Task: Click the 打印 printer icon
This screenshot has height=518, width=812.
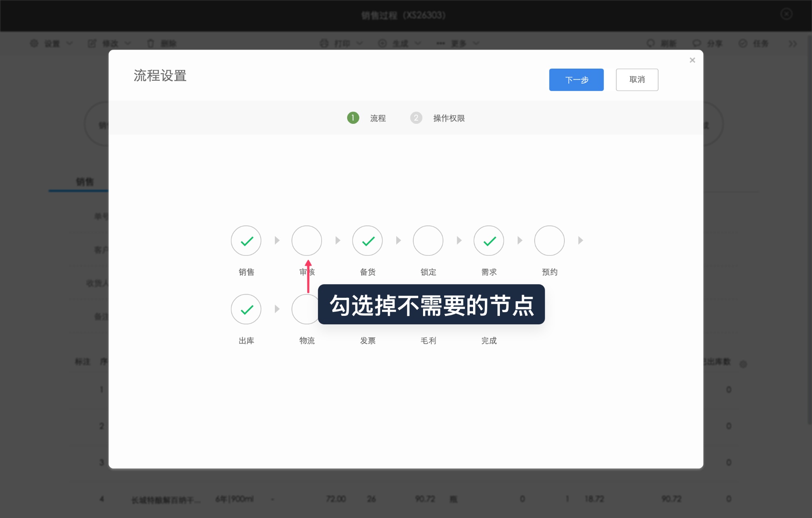Action: (x=324, y=43)
